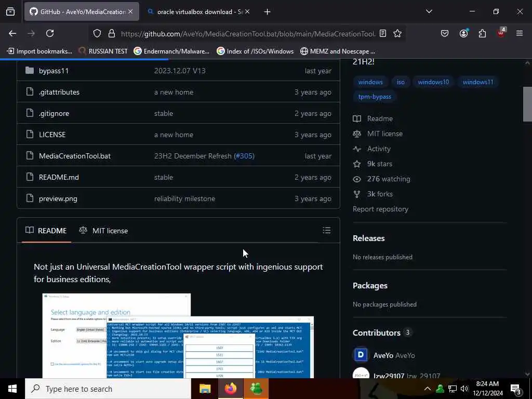Click the windows11 topic tag
532x399 pixels.
click(x=478, y=82)
